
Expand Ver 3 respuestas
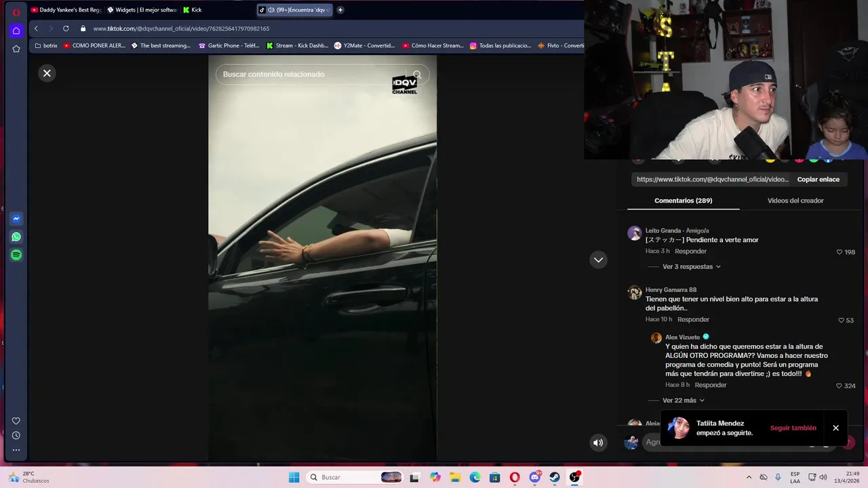click(x=691, y=266)
